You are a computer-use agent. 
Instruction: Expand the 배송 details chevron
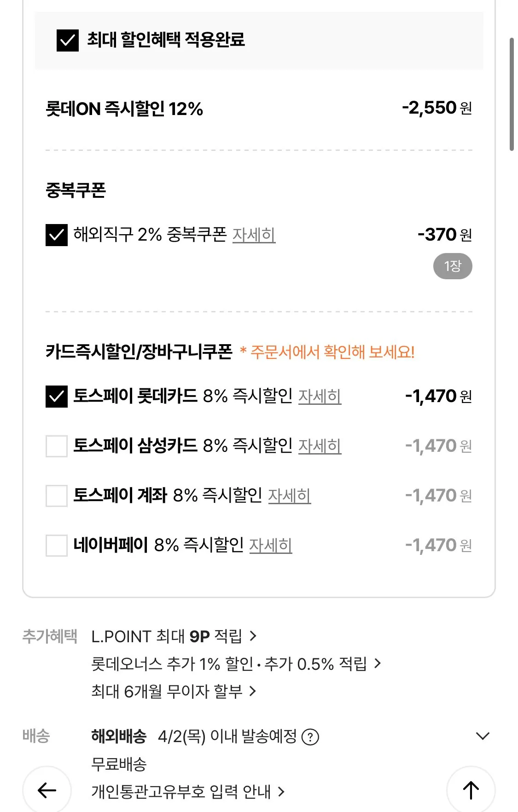(x=482, y=736)
